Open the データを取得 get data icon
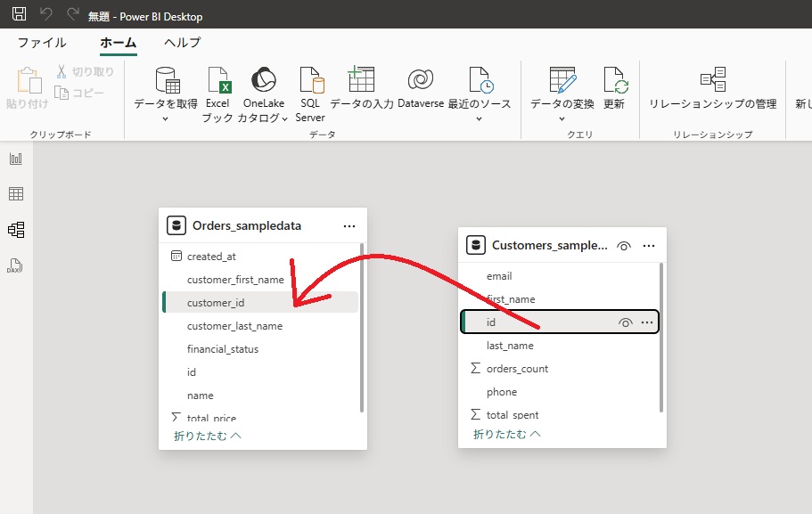This screenshot has height=514, width=812. (168, 79)
